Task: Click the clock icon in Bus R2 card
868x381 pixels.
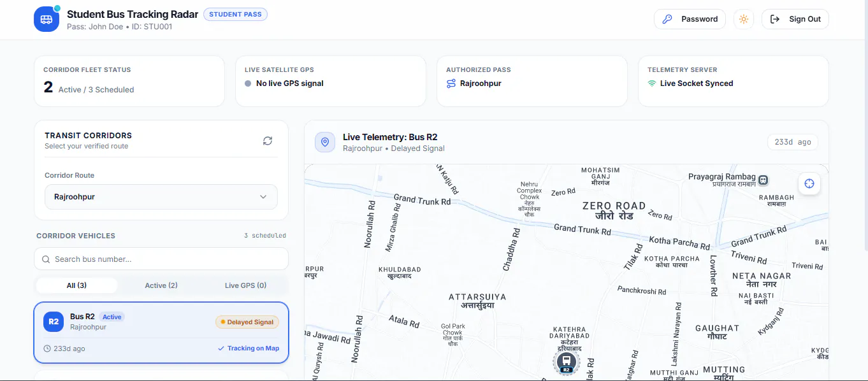Action: pos(47,349)
